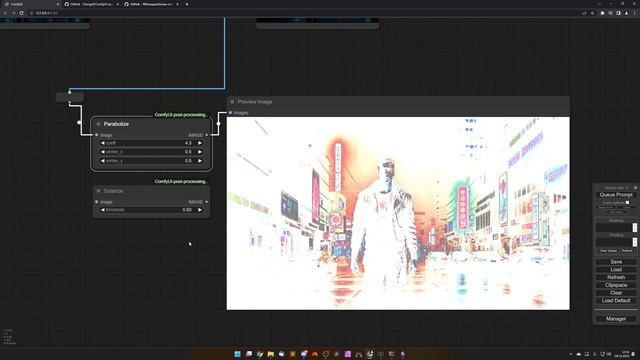Increase vertex_x using its right arrow
Screen dimensions: 640x360
tap(200, 152)
